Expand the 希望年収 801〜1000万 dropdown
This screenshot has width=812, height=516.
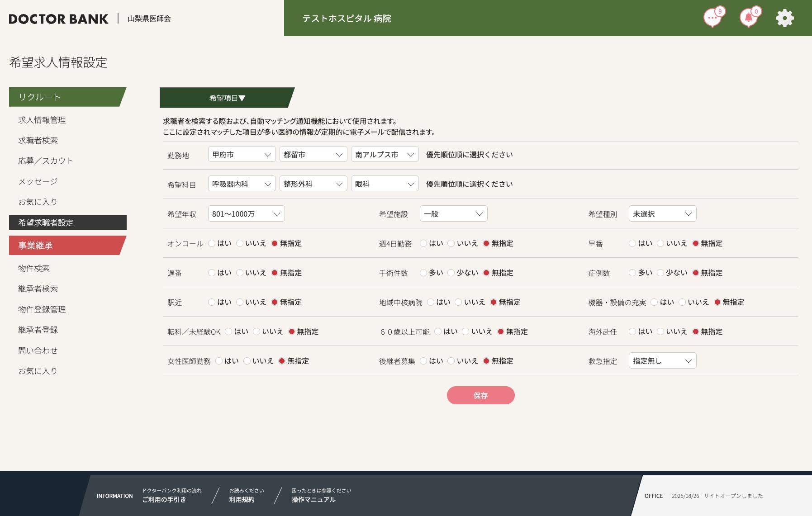coord(246,214)
